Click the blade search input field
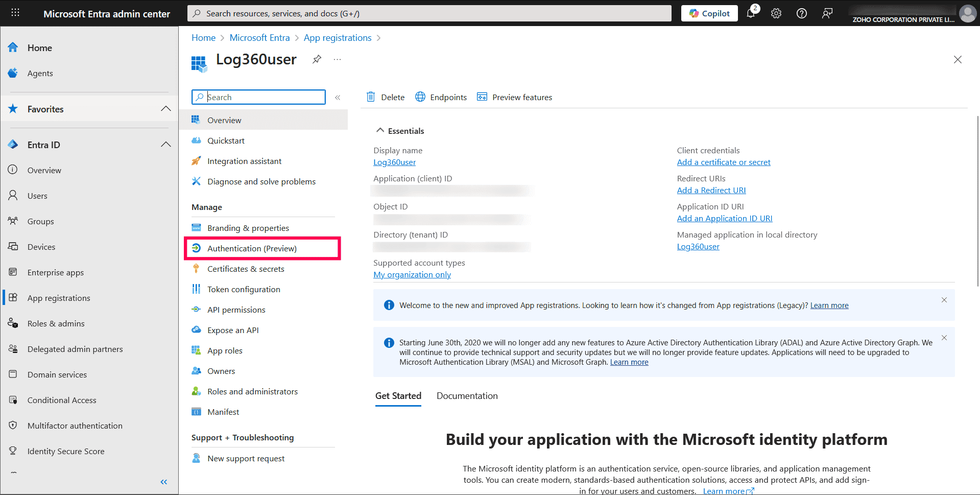This screenshot has width=980, height=495. [x=258, y=97]
